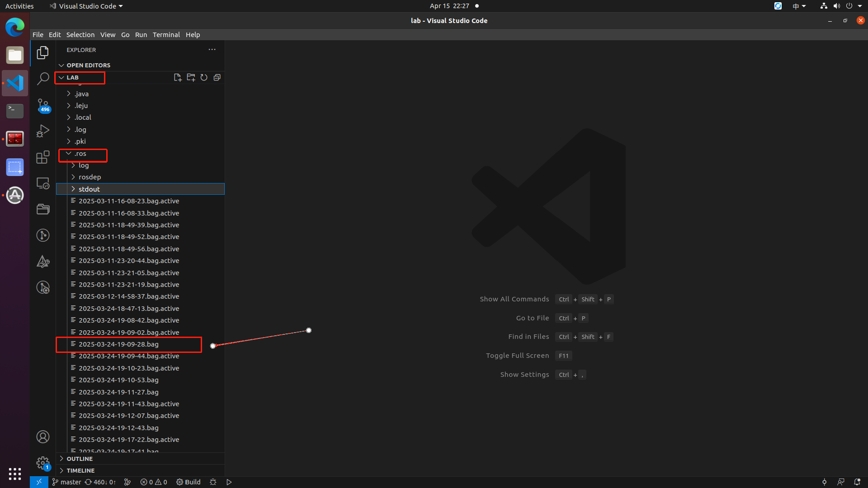Screen dimensions: 868x488
Task: Open the Terminal menu
Action: tap(166, 34)
